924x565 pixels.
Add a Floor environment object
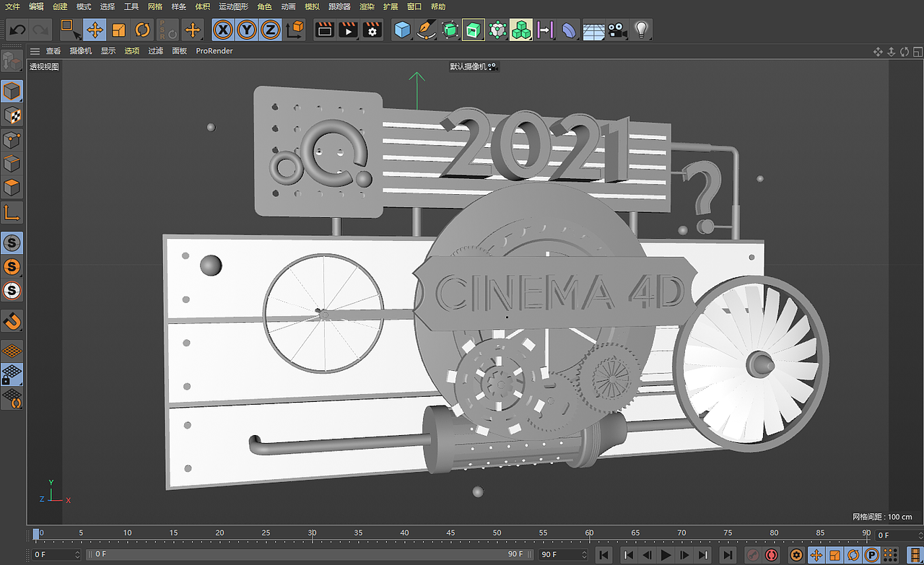coord(593,30)
